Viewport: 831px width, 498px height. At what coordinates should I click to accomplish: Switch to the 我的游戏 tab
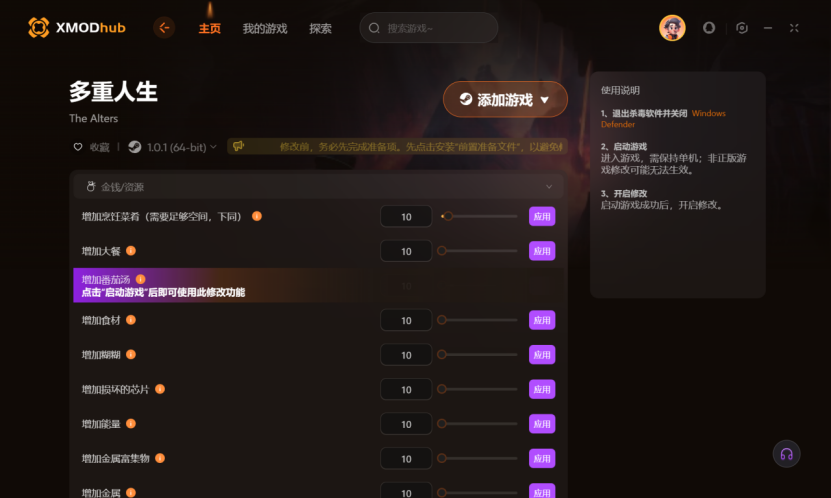tap(265, 28)
